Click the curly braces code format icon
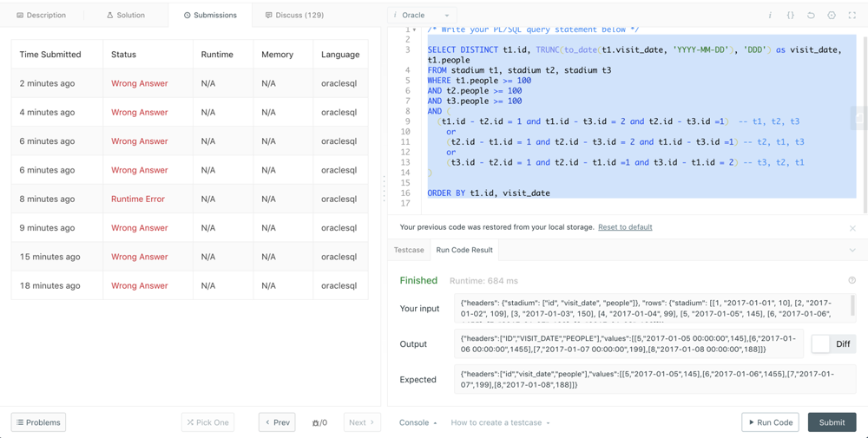868x438 pixels. (x=790, y=16)
